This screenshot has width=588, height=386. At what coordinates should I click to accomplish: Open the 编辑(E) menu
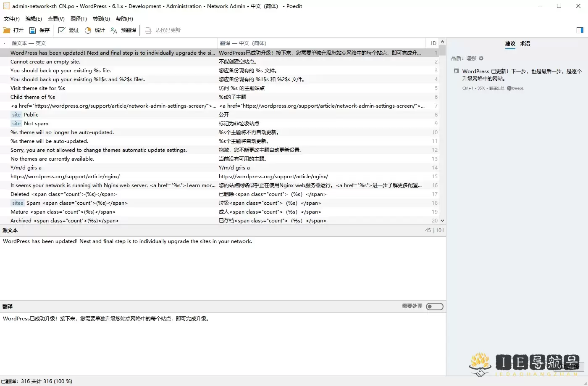(34, 19)
